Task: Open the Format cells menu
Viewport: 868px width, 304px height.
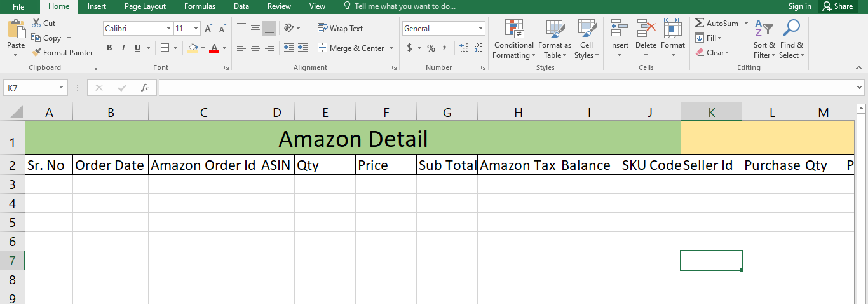Action: 673,39
